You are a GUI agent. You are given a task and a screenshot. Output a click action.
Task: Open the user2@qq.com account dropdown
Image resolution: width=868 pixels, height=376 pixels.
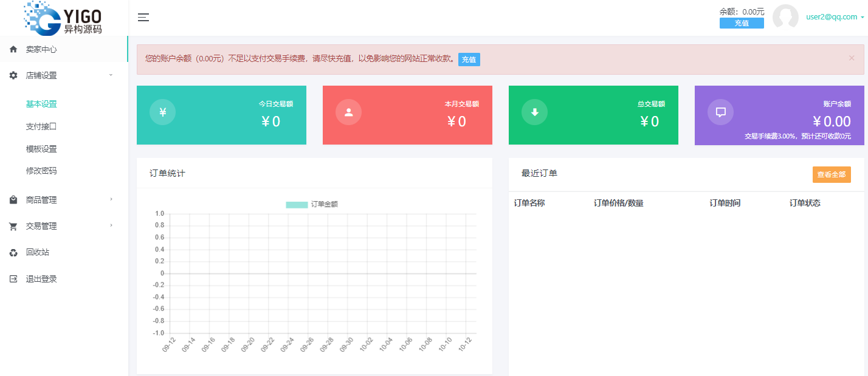pyautogui.click(x=832, y=16)
